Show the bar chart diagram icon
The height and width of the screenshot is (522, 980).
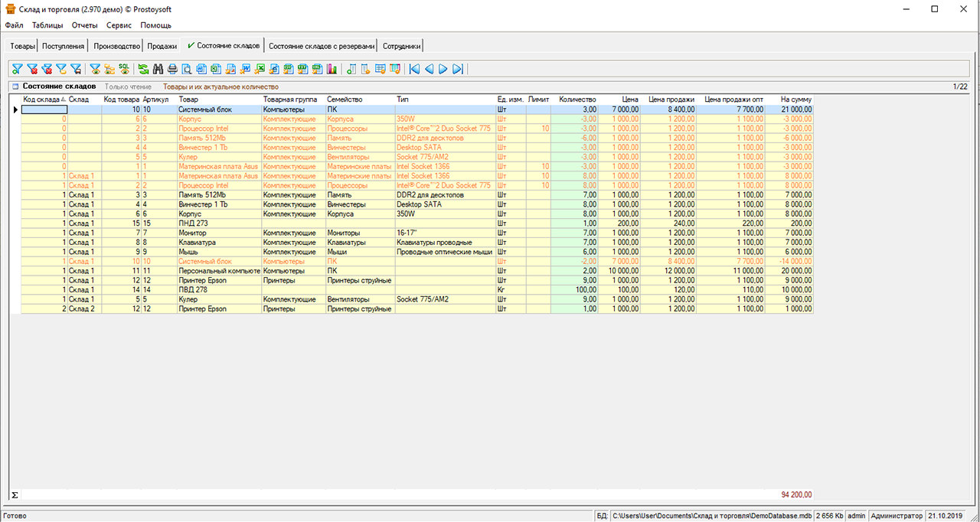332,69
